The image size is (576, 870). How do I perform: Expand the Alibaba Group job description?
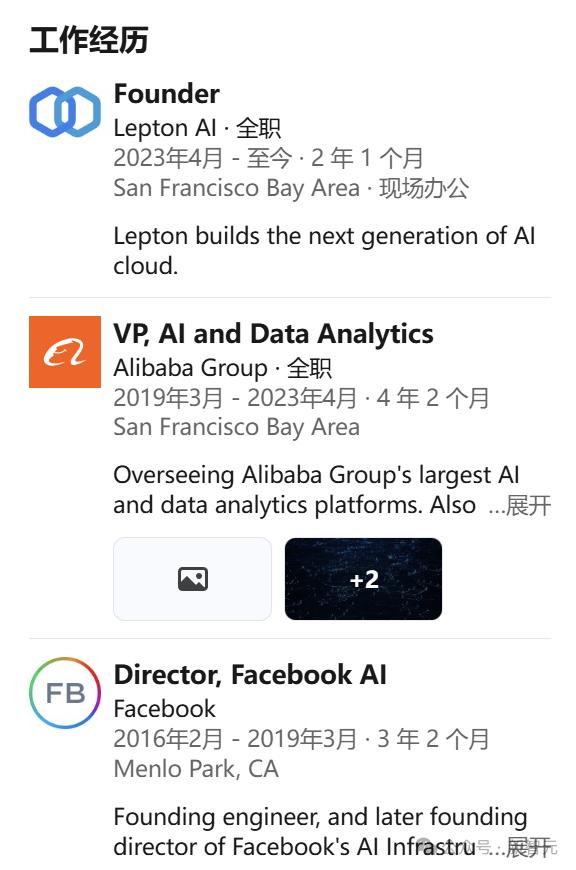coord(520,505)
